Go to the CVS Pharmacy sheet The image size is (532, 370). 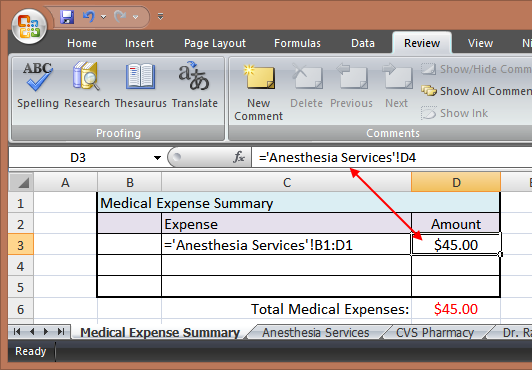[x=435, y=332]
